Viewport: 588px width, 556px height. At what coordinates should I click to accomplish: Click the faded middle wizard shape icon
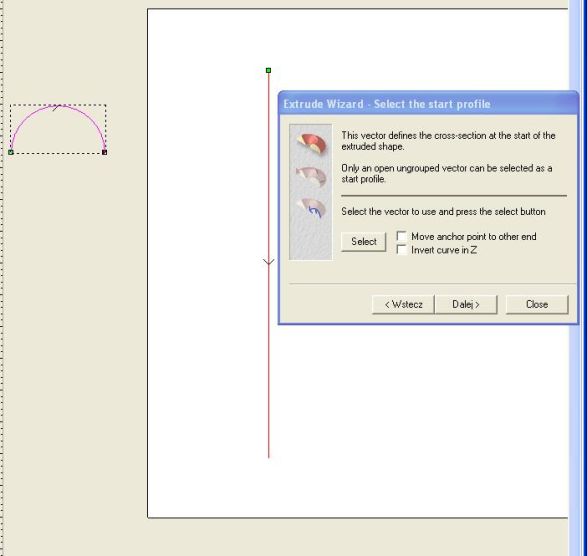[x=311, y=176]
